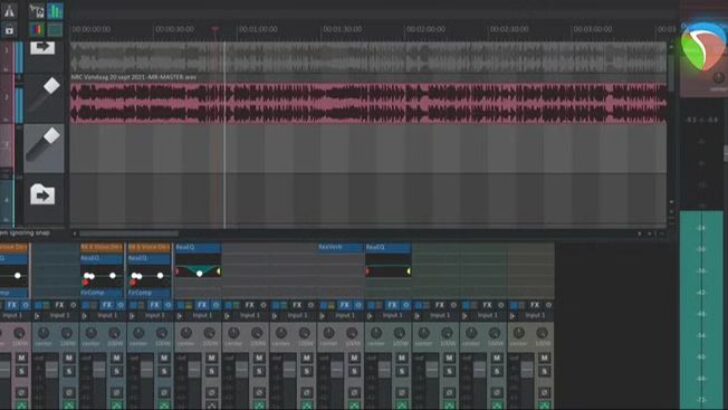The image size is (728, 410).
Task: Click the folder arrow icon on track 4
Action: click(x=43, y=195)
